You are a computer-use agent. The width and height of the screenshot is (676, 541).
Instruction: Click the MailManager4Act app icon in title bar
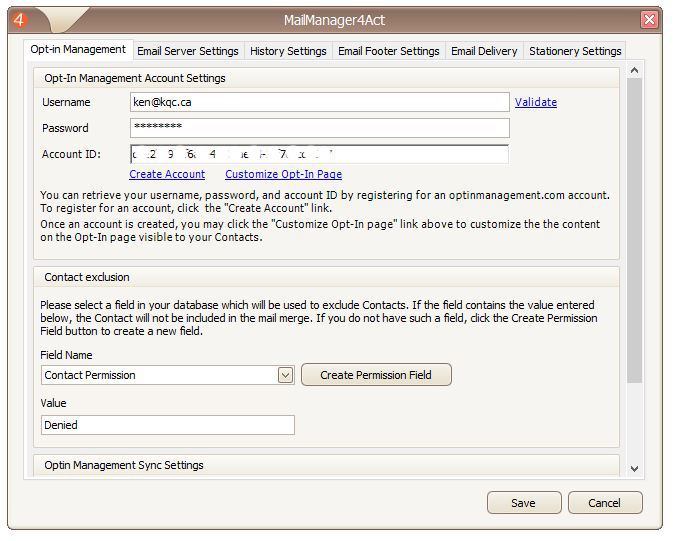point(19,19)
